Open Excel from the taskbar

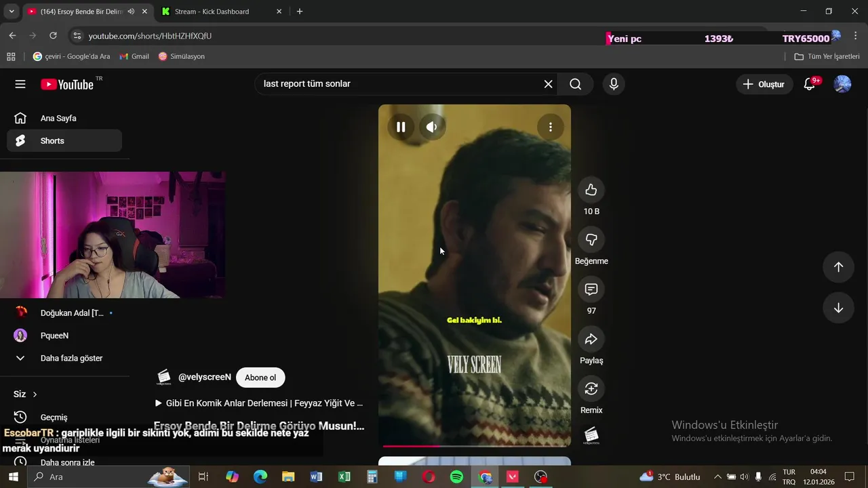click(x=344, y=476)
